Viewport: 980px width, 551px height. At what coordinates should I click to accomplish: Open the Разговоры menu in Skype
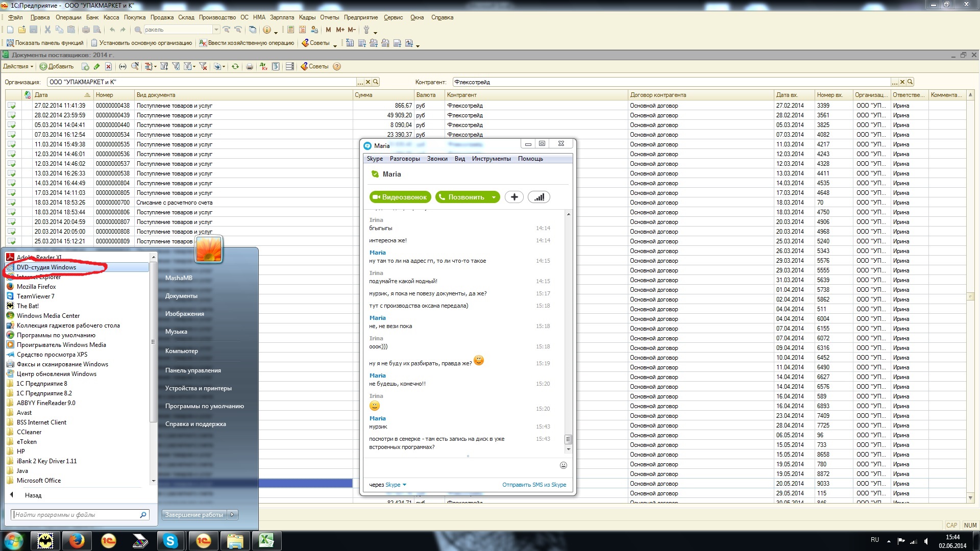(405, 159)
